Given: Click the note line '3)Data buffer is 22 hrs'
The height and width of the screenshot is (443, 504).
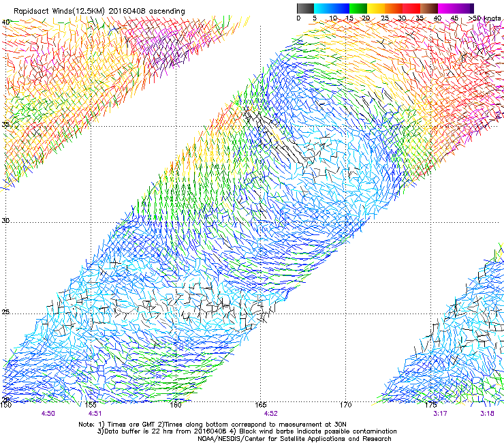Looking at the screenshot, I should pyautogui.click(x=247, y=431).
